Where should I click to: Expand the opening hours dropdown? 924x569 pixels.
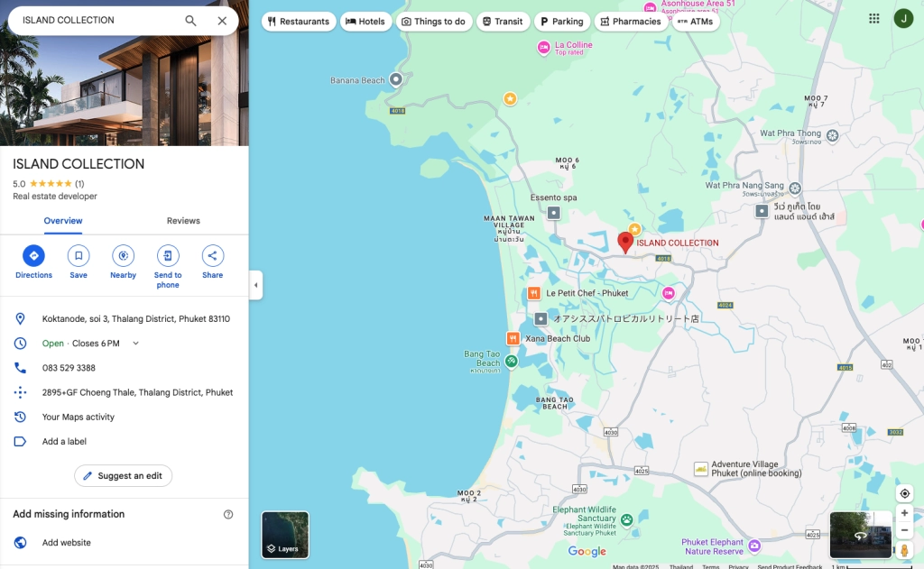point(136,344)
